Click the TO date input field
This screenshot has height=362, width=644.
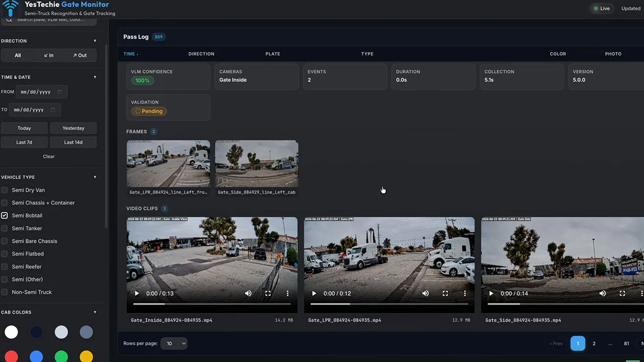[34, 110]
